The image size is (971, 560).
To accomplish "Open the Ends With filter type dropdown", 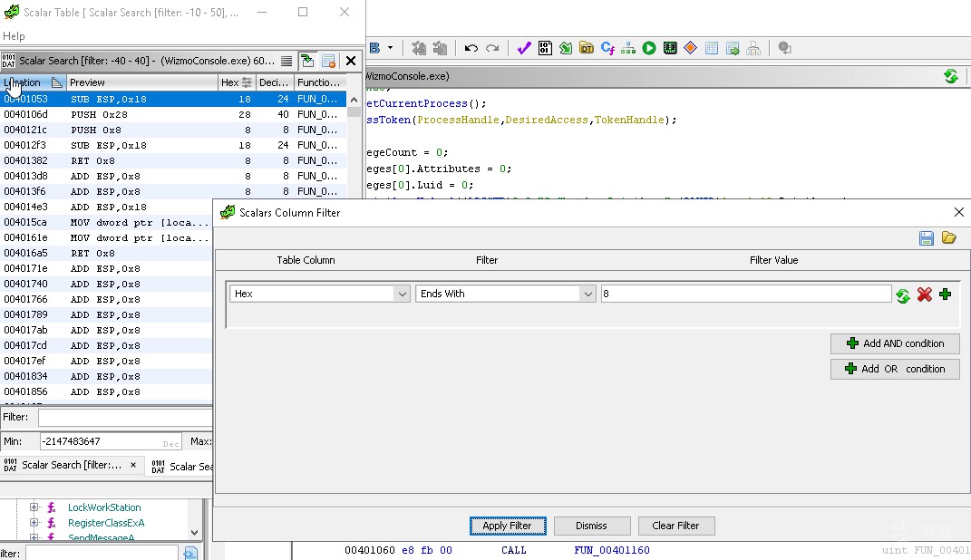I will click(505, 294).
